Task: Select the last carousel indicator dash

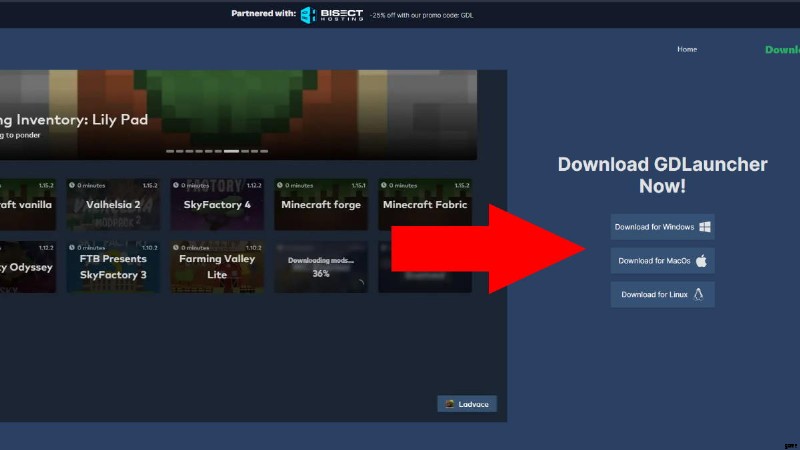Action: click(x=264, y=151)
